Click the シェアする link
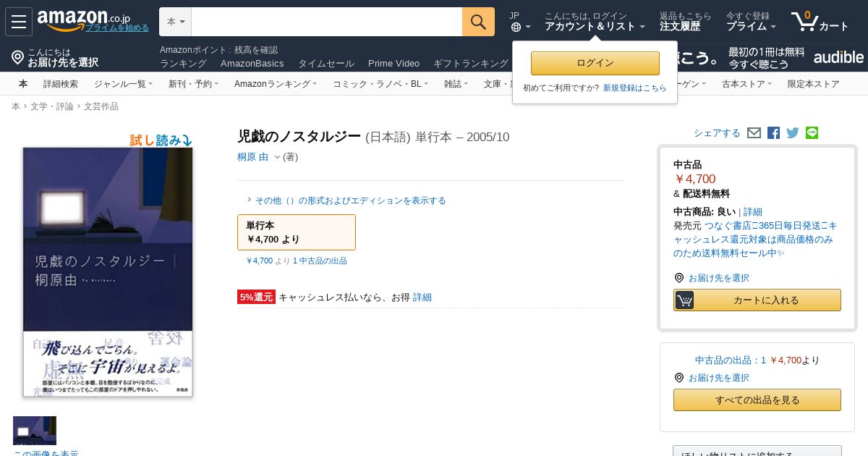 (717, 133)
